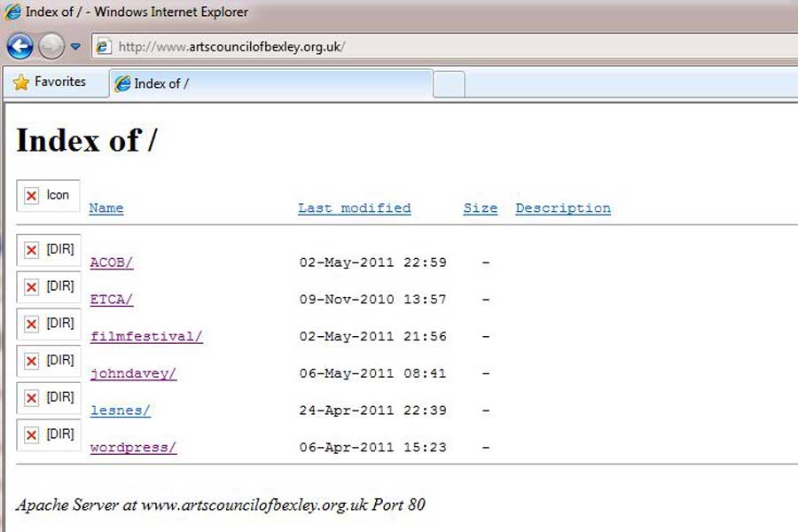Click the broken Icon image in header
Screen dimensions: 798x532
[32, 196]
